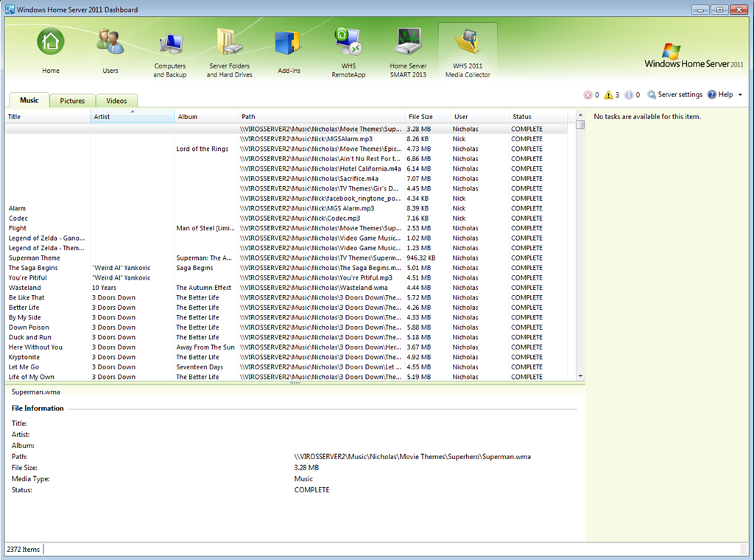Viewport: 754px width, 560px height.
Task: Click the informational alerts blue icon
Action: 629,95
